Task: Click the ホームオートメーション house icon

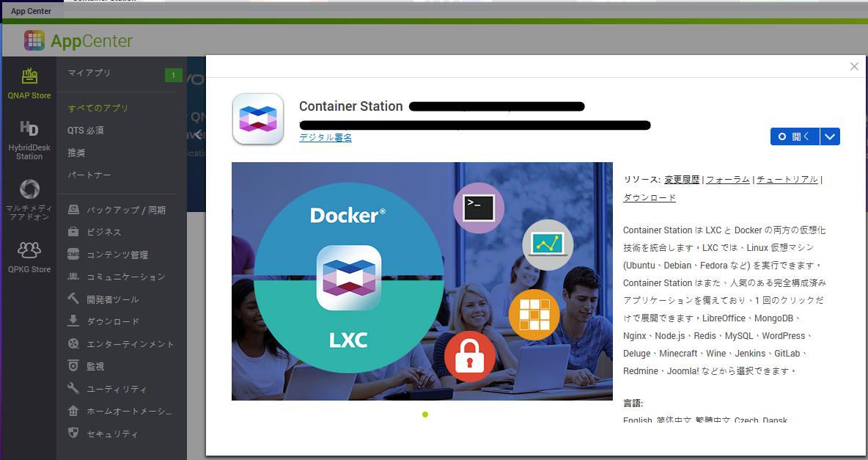Action: [x=73, y=411]
